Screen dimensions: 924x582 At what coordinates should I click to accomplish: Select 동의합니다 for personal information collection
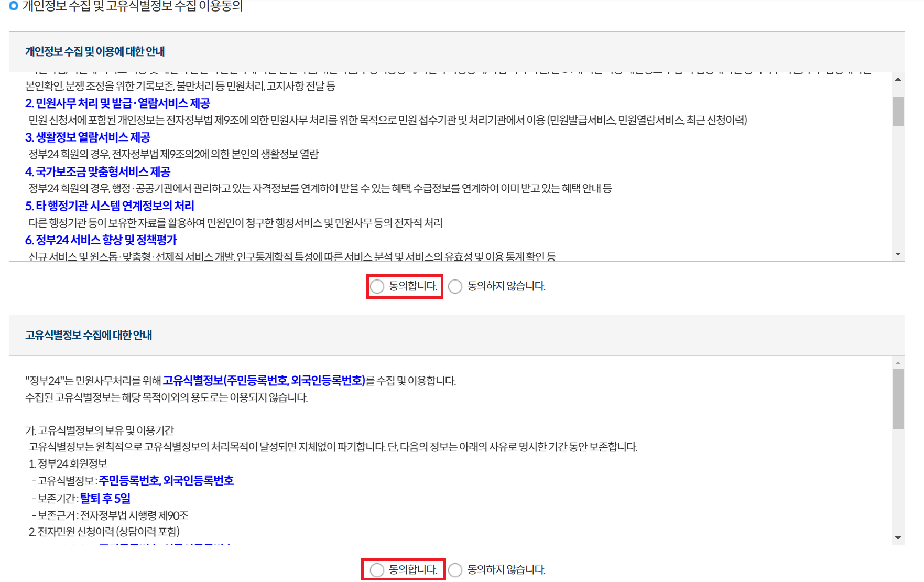(377, 286)
